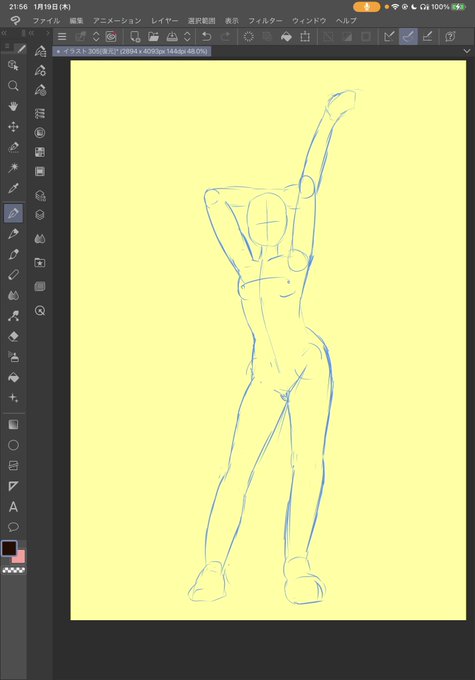
Task: Open the 選択範囲 menu
Action: [x=201, y=21]
